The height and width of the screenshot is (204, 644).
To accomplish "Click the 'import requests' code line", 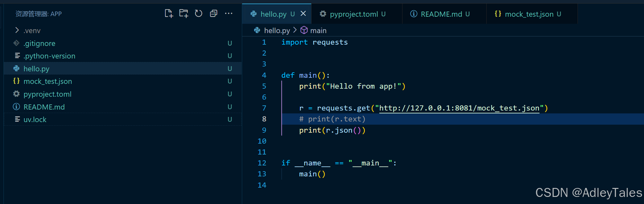I will [x=314, y=42].
